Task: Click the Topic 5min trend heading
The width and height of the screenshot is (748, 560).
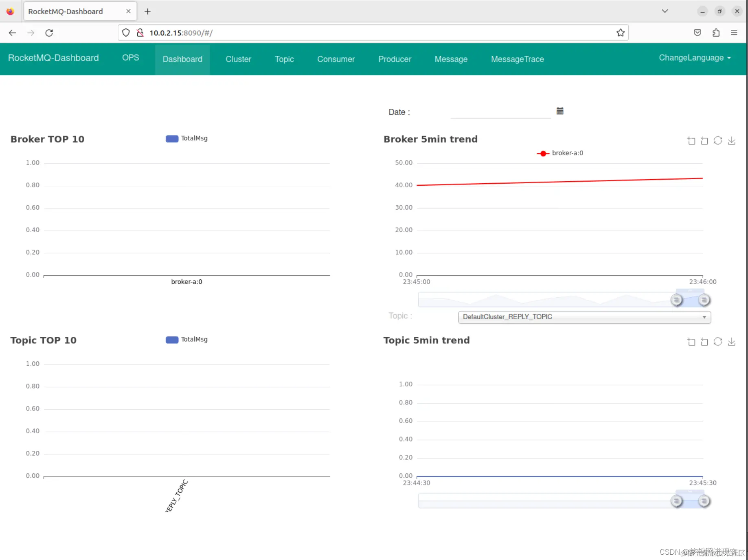Action: pyautogui.click(x=426, y=340)
